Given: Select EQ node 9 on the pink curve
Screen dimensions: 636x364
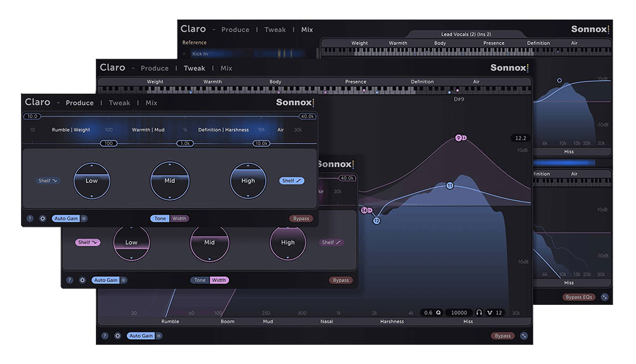Looking at the screenshot, I should 459,138.
